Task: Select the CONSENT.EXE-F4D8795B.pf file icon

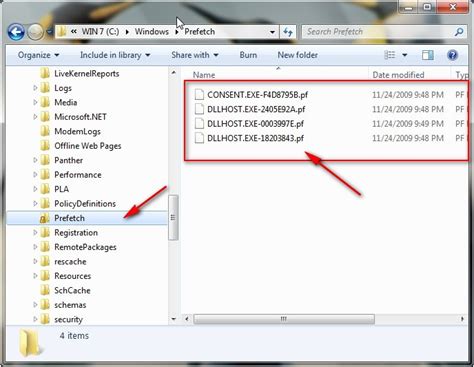Action: click(x=199, y=95)
